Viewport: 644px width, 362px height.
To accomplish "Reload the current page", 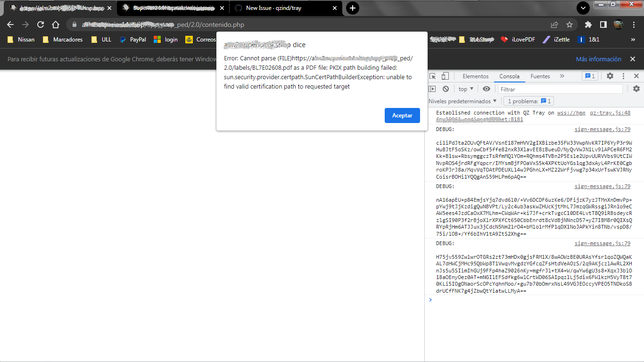I will point(41,25).
